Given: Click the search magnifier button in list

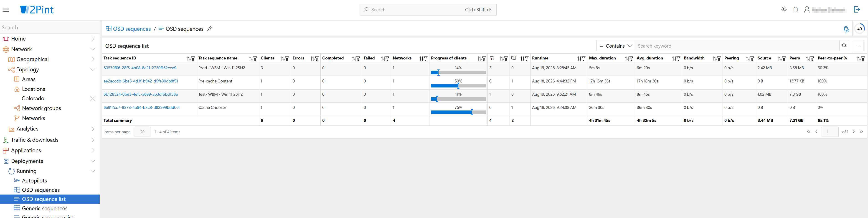Looking at the screenshot, I should (x=844, y=46).
